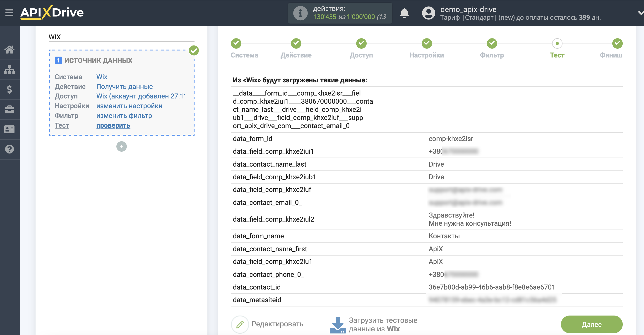Viewport: 644px width, 335px height.
Task: Open the hamburger menu
Action: 9,12
